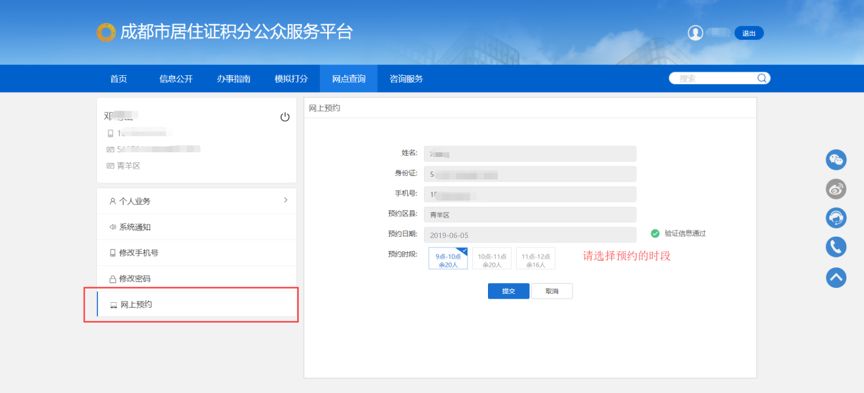
Task: Click the 取消 cancel button
Action: (552, 291)
